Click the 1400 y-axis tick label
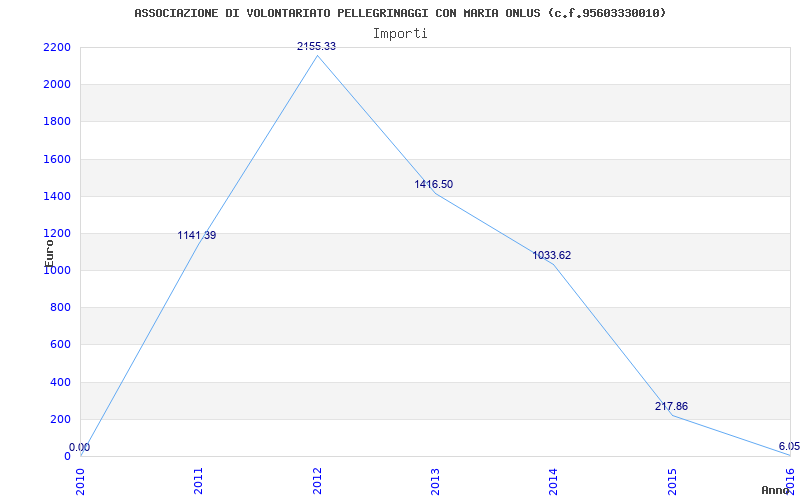 57,196
